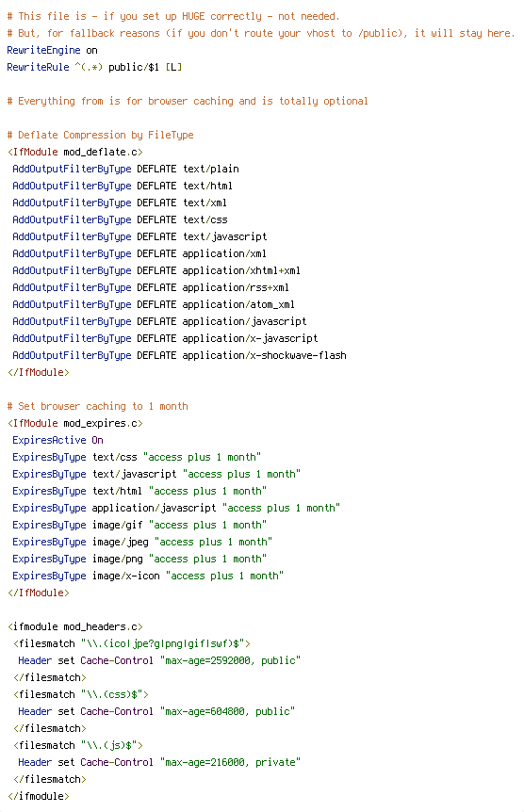Click the Set browser caching comment
The height and width of the screenshot is (812, 524).
click(x=97, y=407)
